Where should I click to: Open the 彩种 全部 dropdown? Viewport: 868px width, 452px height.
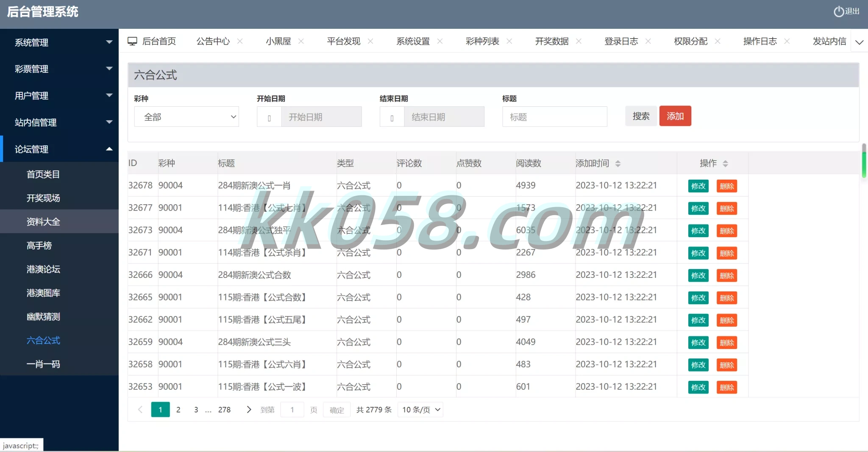(x=186, y=117)
